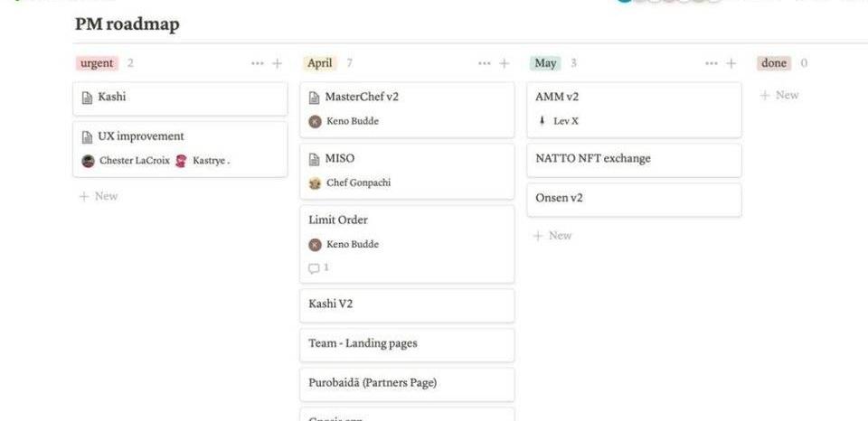Click the plus icon in April column header
Image resolution: width=868 pixels, height=421 pixels.
point(505,64)
